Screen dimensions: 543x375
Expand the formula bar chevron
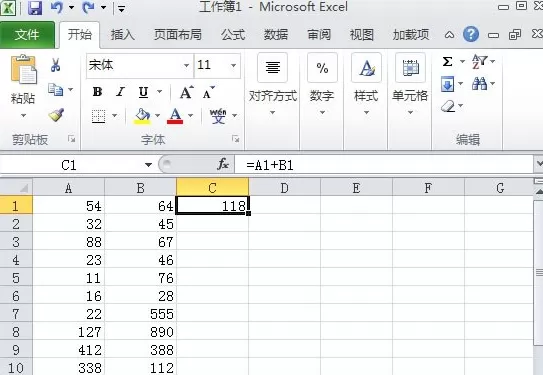(x=538, y=163)
